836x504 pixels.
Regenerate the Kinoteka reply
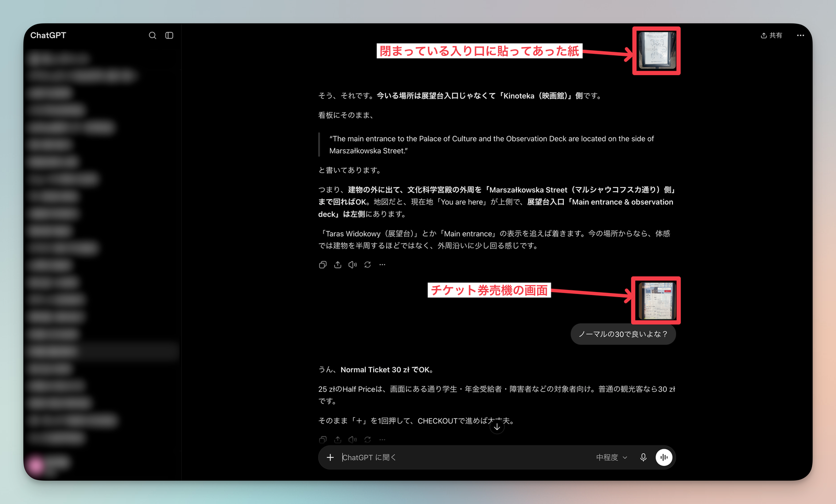(x=368, y=265)
